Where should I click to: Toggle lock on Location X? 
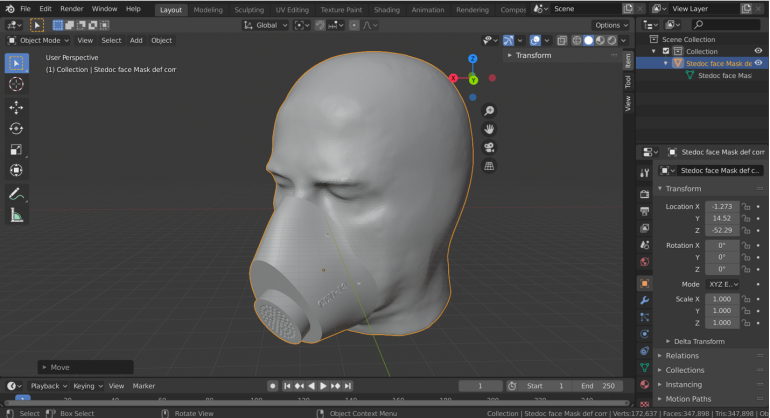[745, 207]
